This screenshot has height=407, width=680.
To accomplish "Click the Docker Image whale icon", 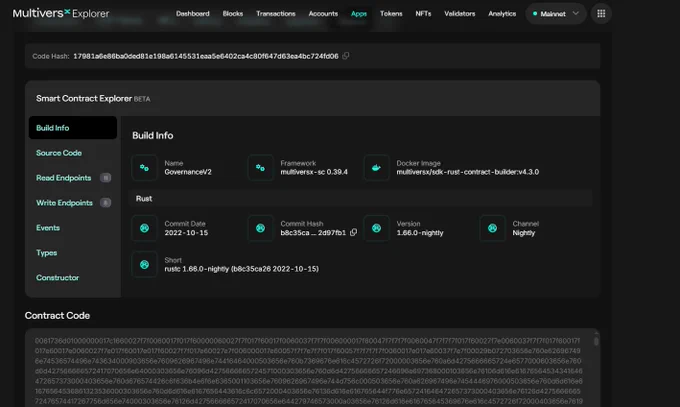I will pyautogui.click(x=376, y=167).
